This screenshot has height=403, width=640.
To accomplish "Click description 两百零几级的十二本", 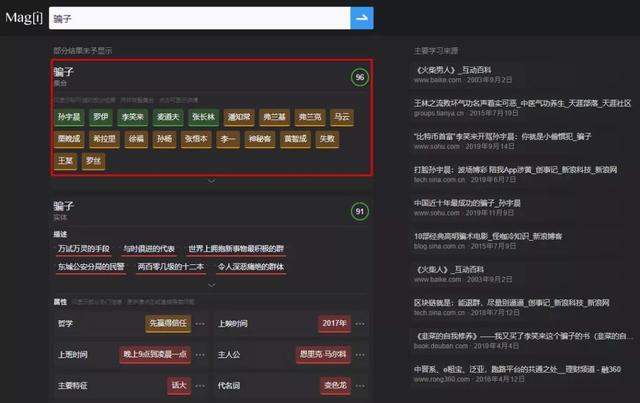I will coord(171,267).
